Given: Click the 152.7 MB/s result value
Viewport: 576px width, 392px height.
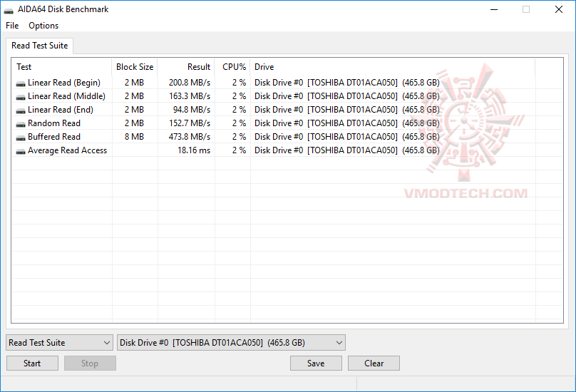Looking at the screenshot, I should click(190, 123).
